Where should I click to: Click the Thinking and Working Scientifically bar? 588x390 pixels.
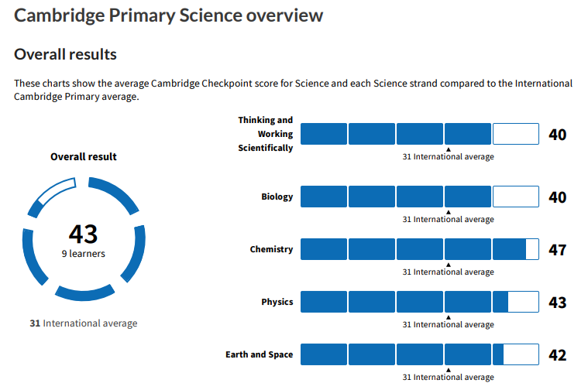(419, 134)
